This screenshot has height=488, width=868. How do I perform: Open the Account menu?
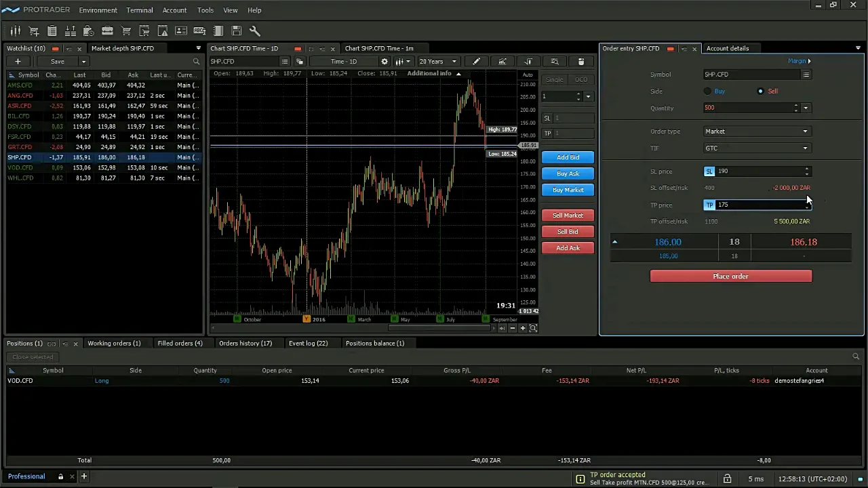[174, 10]
